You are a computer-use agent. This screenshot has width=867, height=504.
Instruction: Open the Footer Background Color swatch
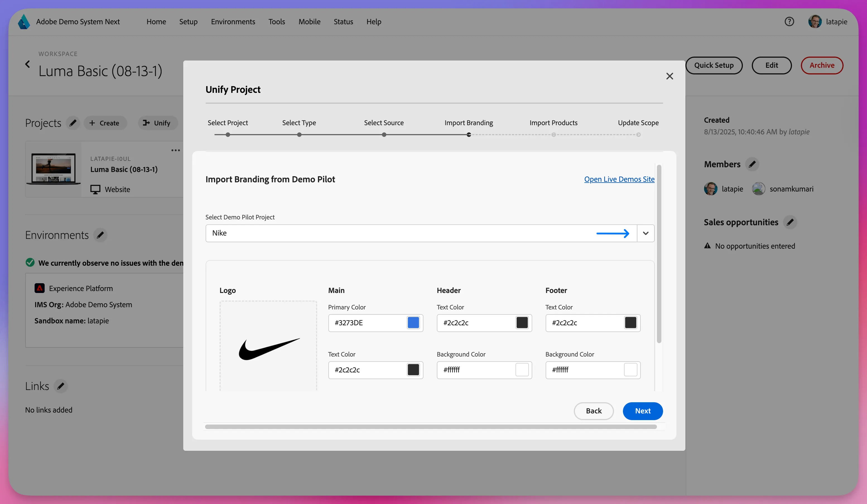point(631,370)
